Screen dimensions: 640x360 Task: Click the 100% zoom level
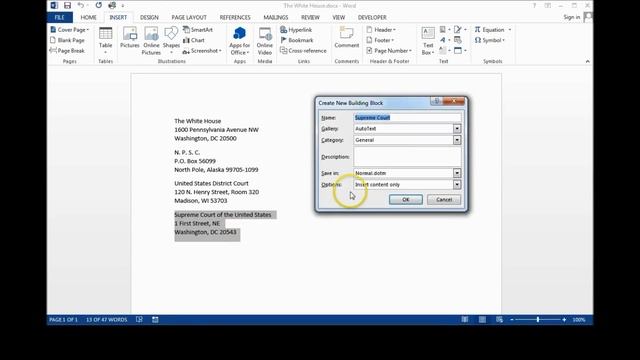tap(579, 320)
